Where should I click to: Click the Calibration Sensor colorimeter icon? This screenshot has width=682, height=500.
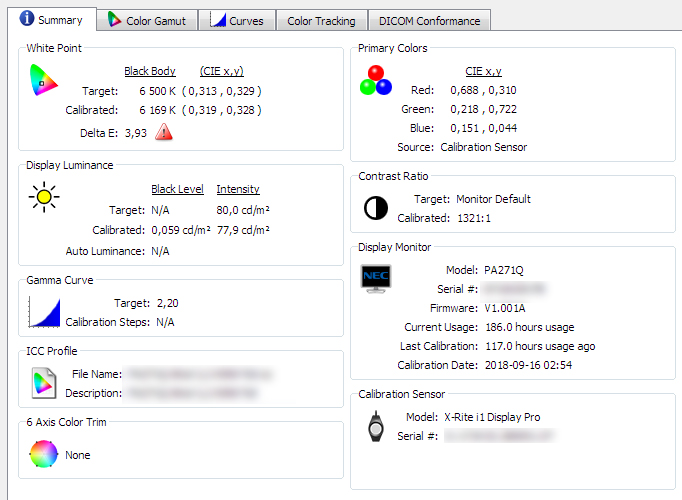376,426
